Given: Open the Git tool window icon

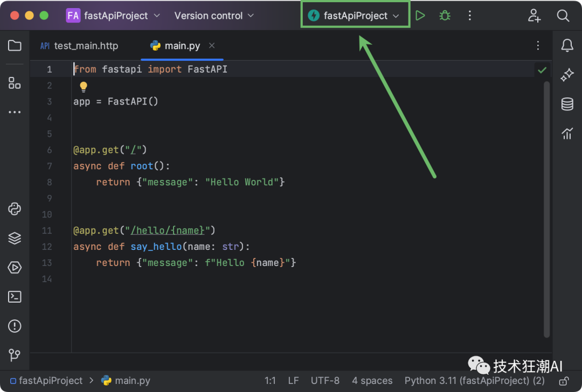Looking at the screenshot, I should pyautogui.click(x=15, y=355).
